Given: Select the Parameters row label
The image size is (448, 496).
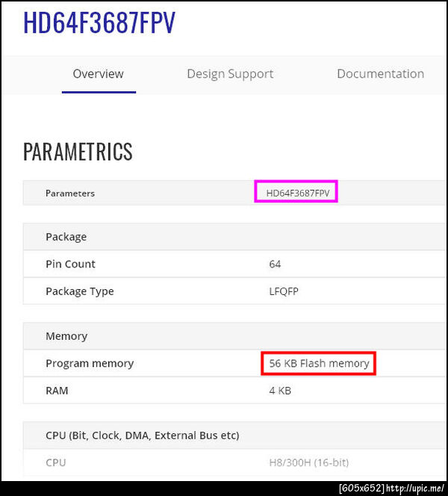Looking at the screenshot, I should pyautogui.click(x=70, y=193).
